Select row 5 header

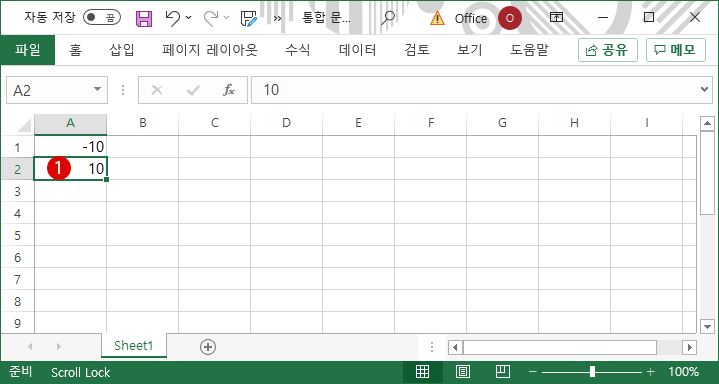(17, 235)
